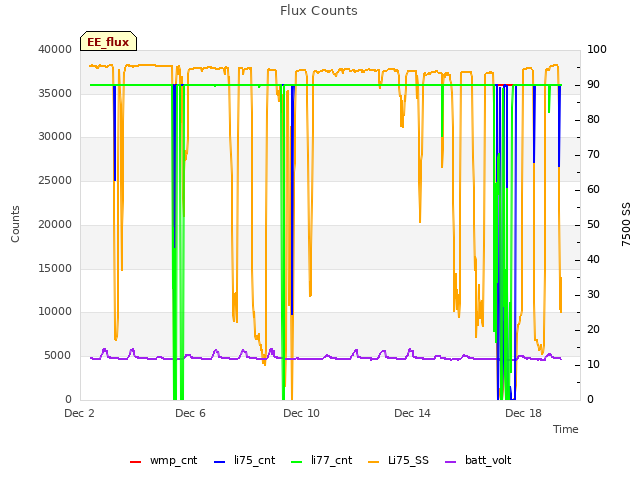Viewport: 640px width, 480px height.
Task: Click the Time x-axis label
Action: pyautogui.click(x=566, y=429)
